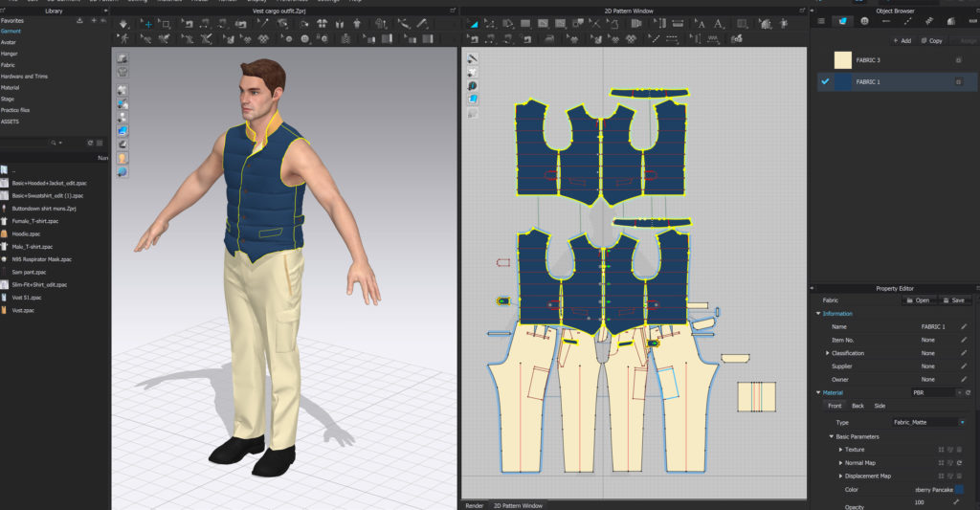Switch to the Front material tab
Image resolution: width=980 pixels, height=510 pixels.
click(x=835, y=407)
